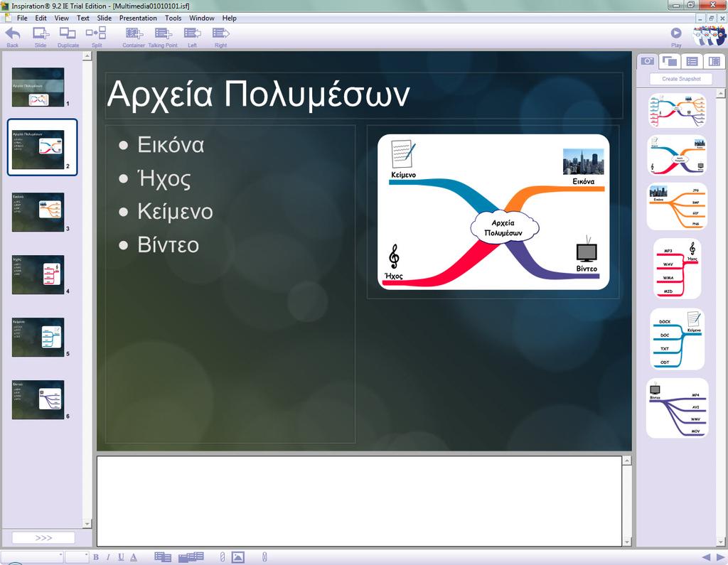Image resolution: width=728 pixels, height=565 pixels.
Task: Click the Κείμενο bullet point
Action: tap(175, 212)
